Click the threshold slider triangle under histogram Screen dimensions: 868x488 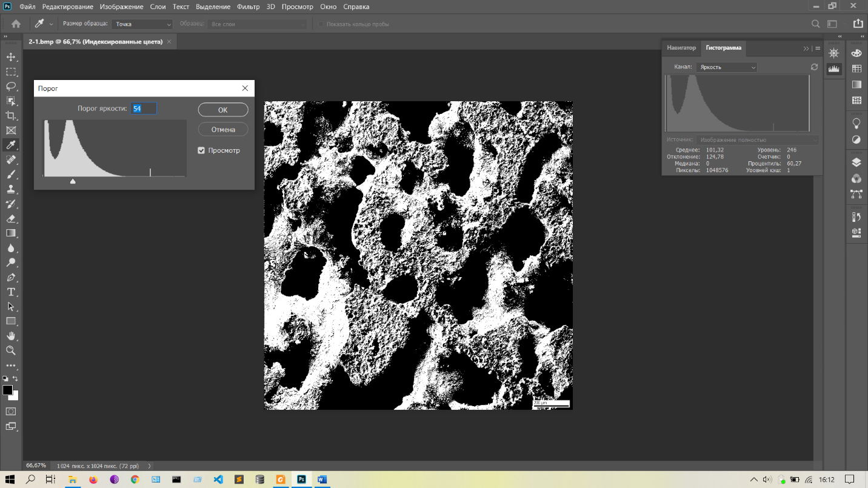73,181
